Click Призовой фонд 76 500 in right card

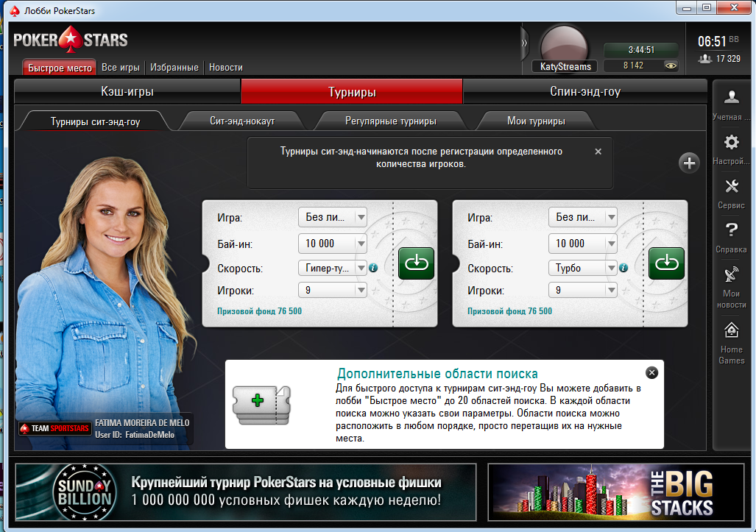click(509, 311)
